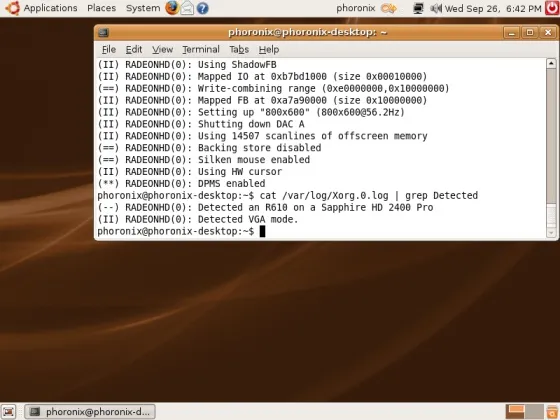Switch to the second workspace in the pager

[x=534, y=412]
